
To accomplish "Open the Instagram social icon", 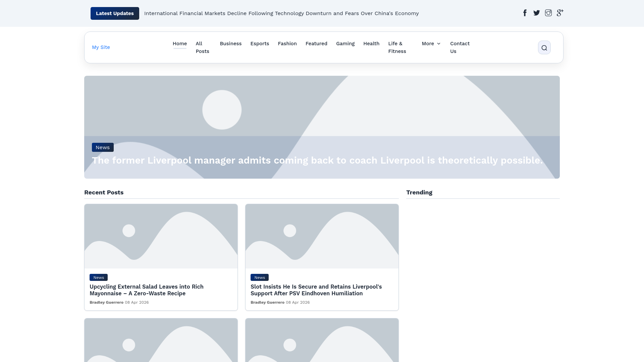I will coord(548,13).
